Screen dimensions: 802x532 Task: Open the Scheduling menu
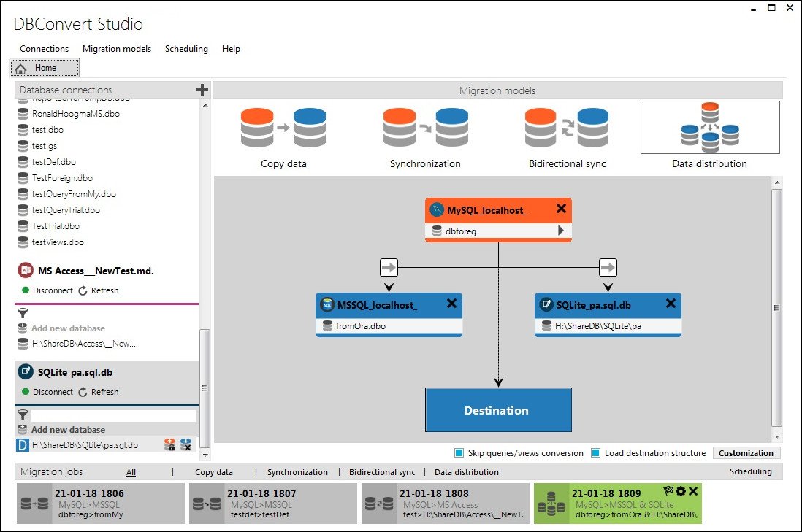click(186, 49)
